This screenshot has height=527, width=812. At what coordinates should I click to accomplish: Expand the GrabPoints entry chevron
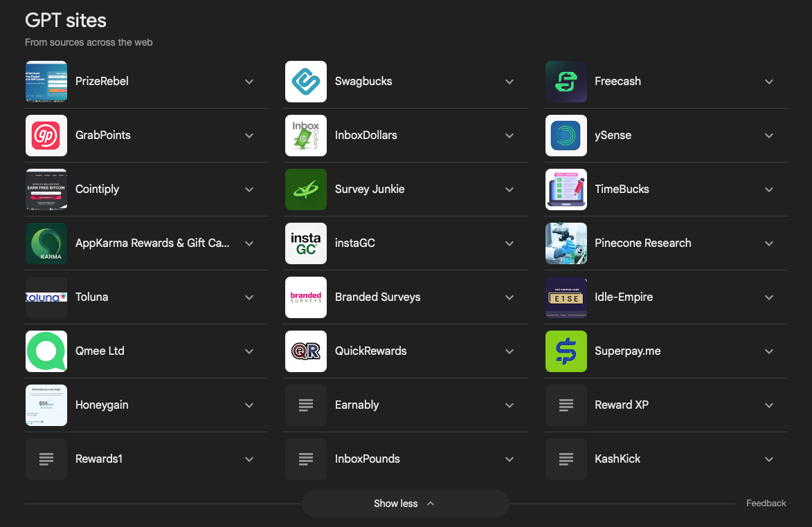pos(249,136)
